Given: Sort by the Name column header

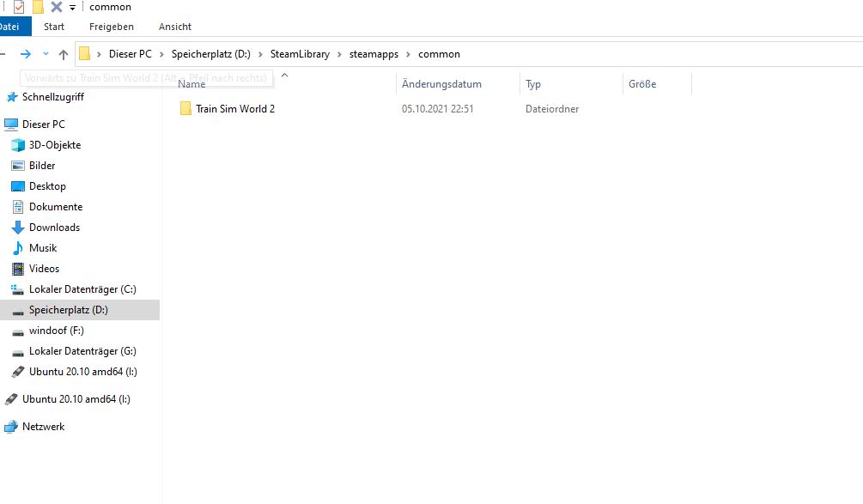Looking at the screenshot, I should (191, 84).
